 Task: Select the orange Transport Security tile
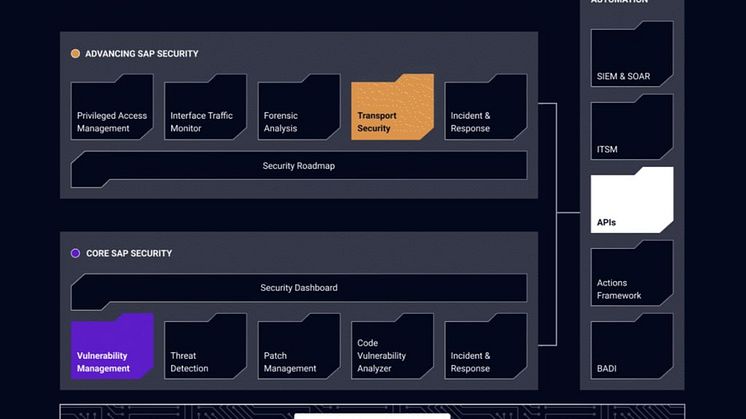[392, 108]
